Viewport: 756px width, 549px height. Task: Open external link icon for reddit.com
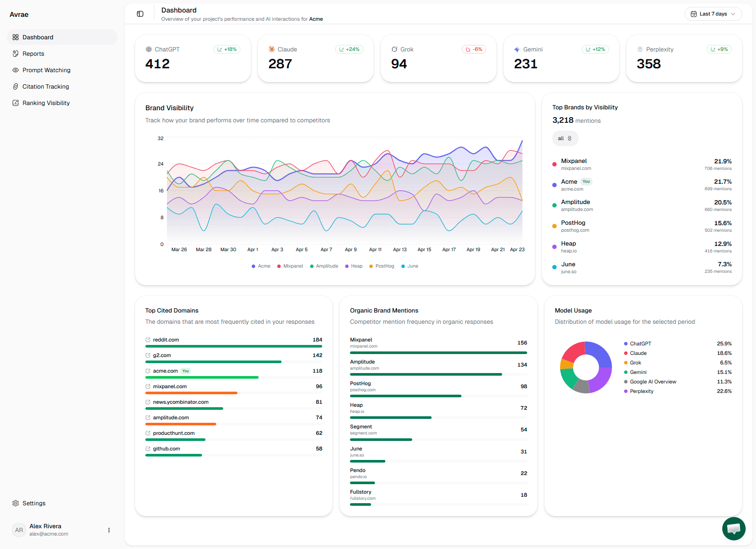coord(148,340)
